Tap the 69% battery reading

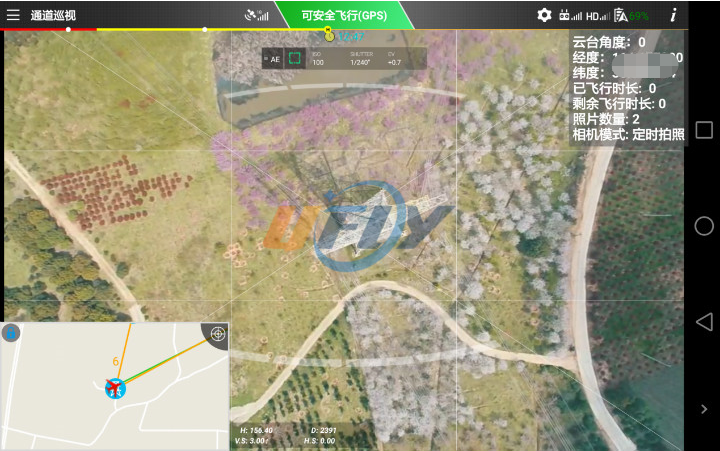coord(639,16)
